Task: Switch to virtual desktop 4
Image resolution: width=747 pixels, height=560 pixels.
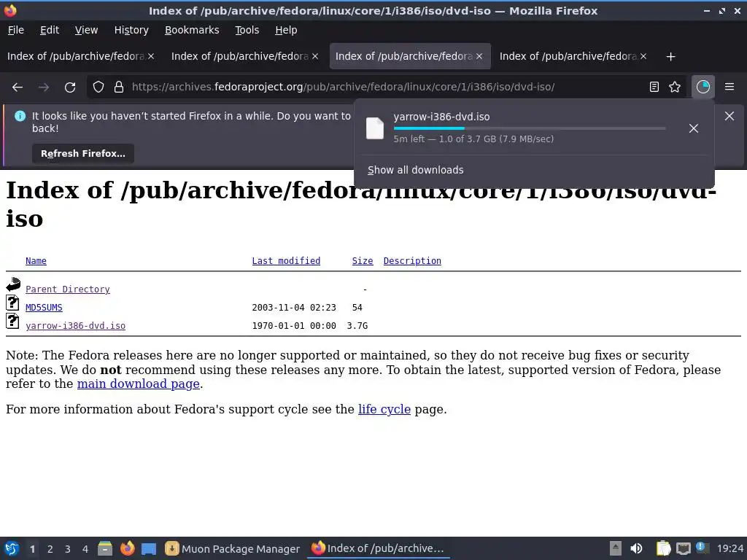Action: [x=85, y=549]
